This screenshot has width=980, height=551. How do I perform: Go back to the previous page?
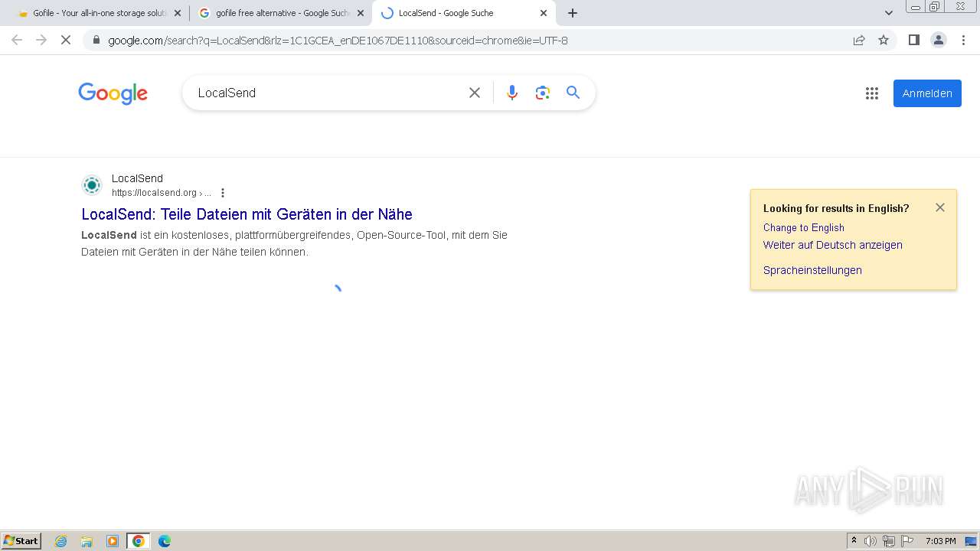click(x=17, y=40)
